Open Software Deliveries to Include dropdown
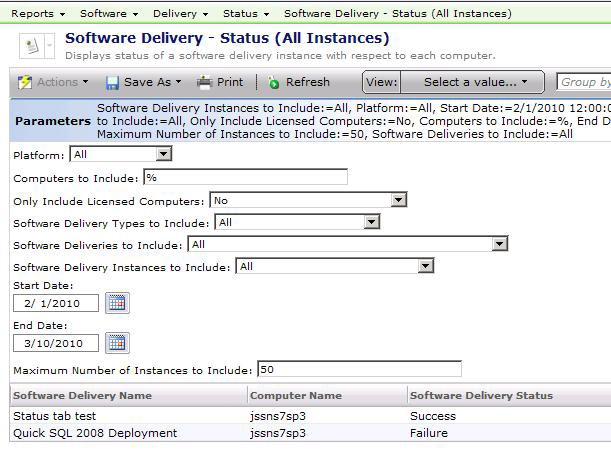The width and height of the screenshot is (611, 466). tap(348, 244)
